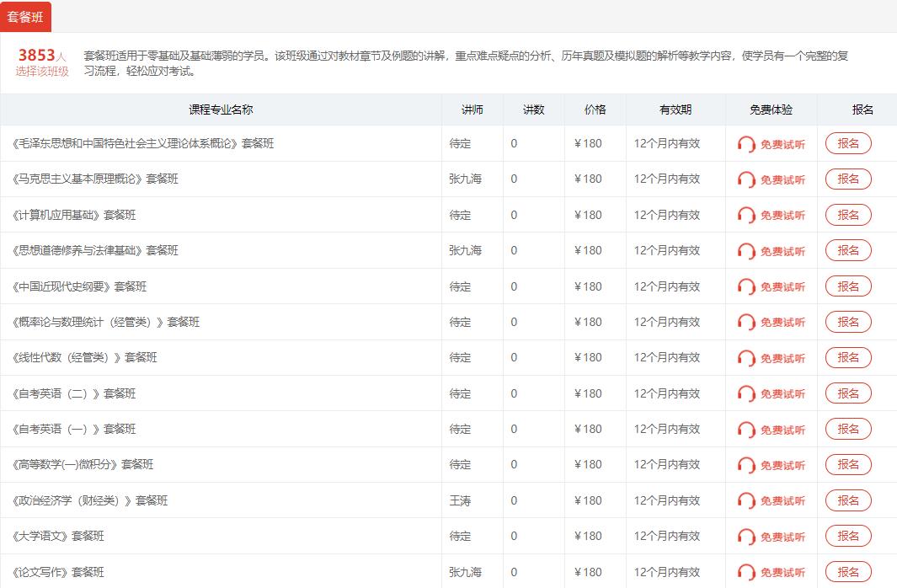Click the 3853人 选择该班级 counter
The image size is (897, 588).
[x=42, y=63]
